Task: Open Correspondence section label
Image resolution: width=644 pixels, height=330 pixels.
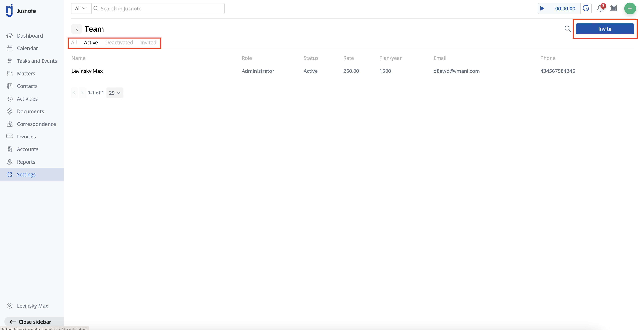Action: point(36,124)
